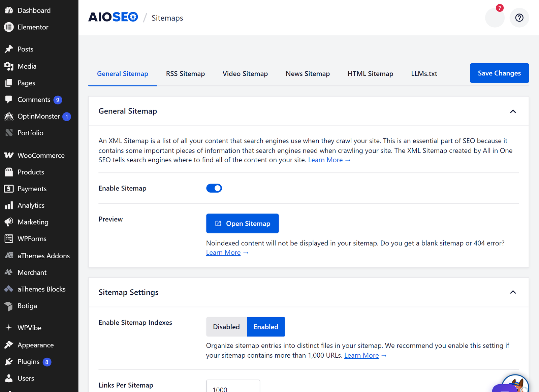This screenshot has height=392, width=539.
Task: Click the WPForms icon in sidebar
Action: (x=9, y=238)
